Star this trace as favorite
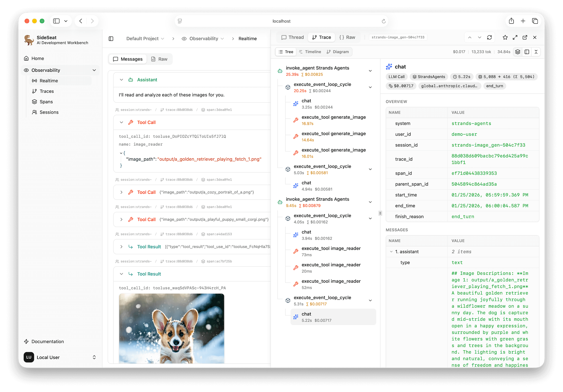 [505, 37]
